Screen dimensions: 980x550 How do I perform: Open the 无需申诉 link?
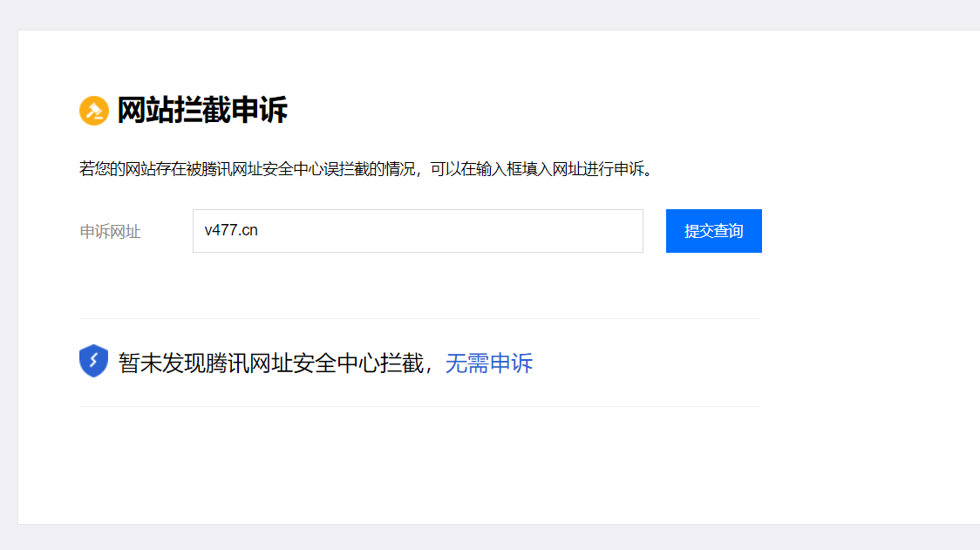click(x=489, y=363)
